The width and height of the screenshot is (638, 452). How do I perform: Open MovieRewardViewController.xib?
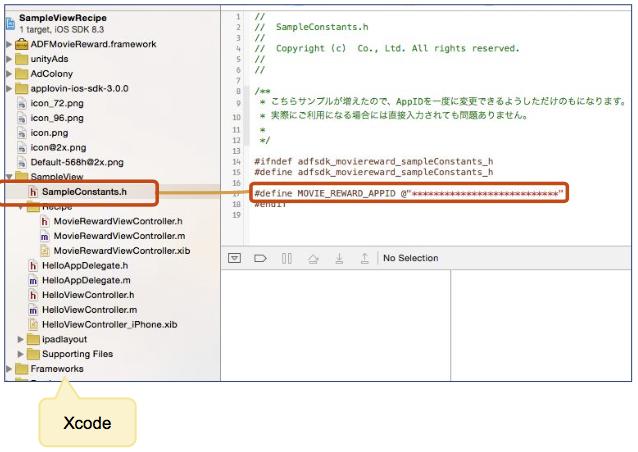click(122, 251)
